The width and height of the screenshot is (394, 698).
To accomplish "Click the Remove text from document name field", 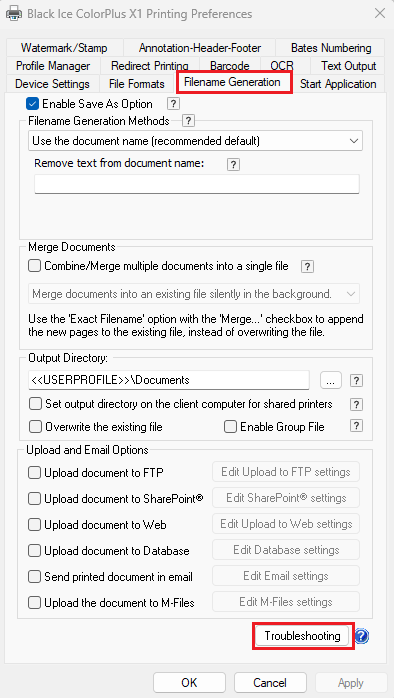I will (x=197, y=184).
